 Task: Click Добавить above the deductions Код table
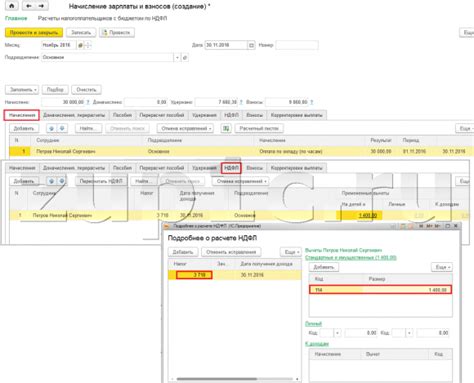click(x=323, y=267)
